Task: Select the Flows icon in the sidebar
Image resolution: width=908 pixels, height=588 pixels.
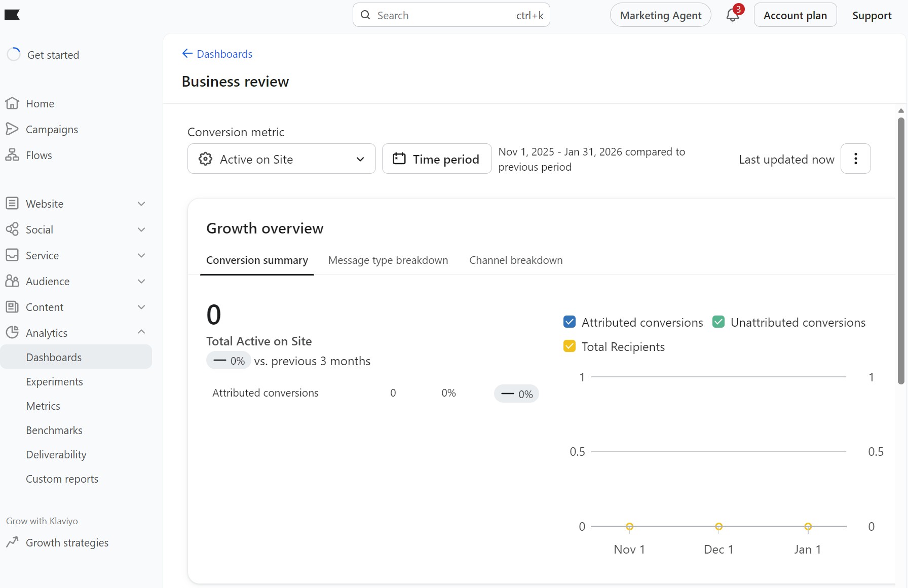Action: (x=12, y=155)
